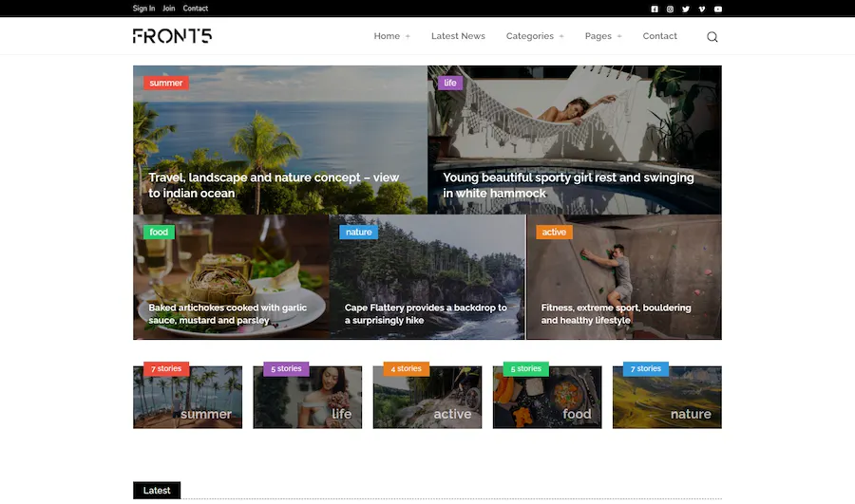This screenshot has height=504, width=855.
Task: Open the food category thumbnail
Action: tap(547, 397)
